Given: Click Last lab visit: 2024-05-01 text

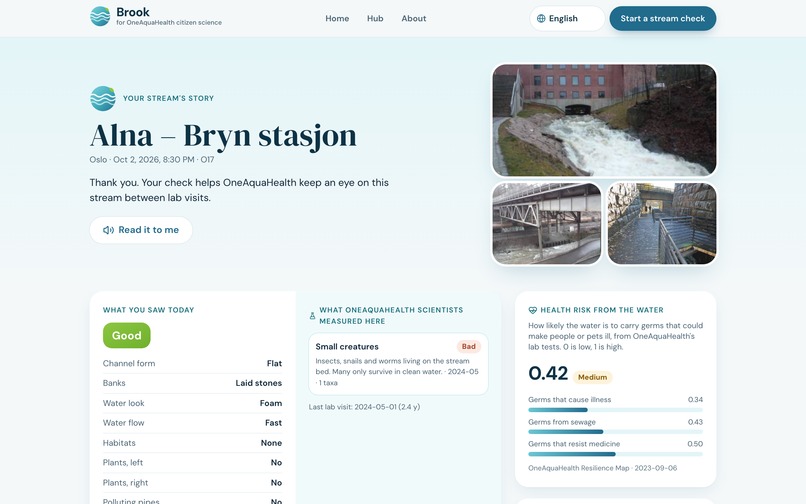Looking at the screenshot, I should coord(364,407).
